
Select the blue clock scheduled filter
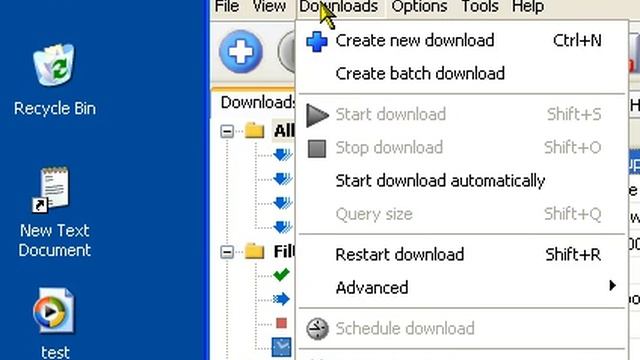(x=282, y=347)
